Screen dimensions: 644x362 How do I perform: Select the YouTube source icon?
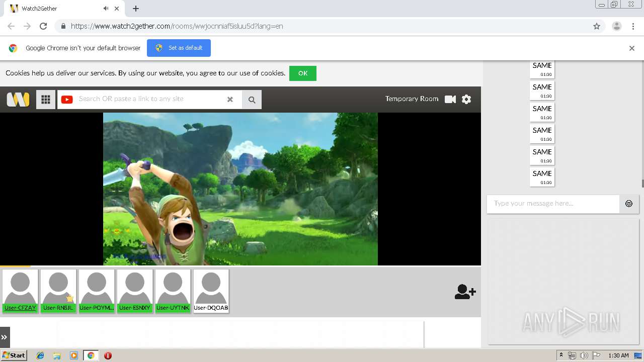67,99
